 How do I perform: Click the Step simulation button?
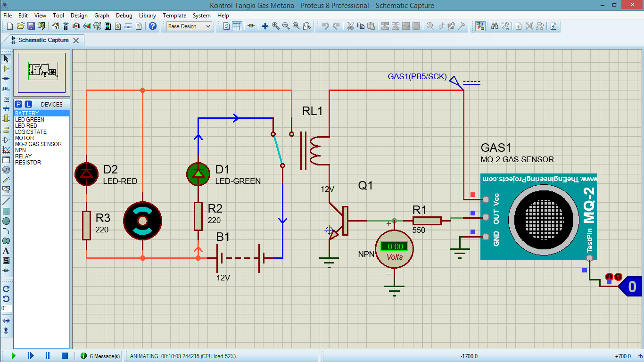[31, 356]
